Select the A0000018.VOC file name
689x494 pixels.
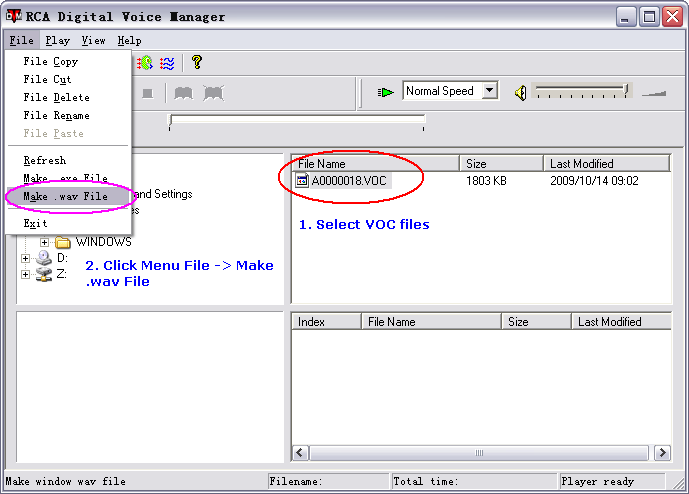(x=349, y=181)
